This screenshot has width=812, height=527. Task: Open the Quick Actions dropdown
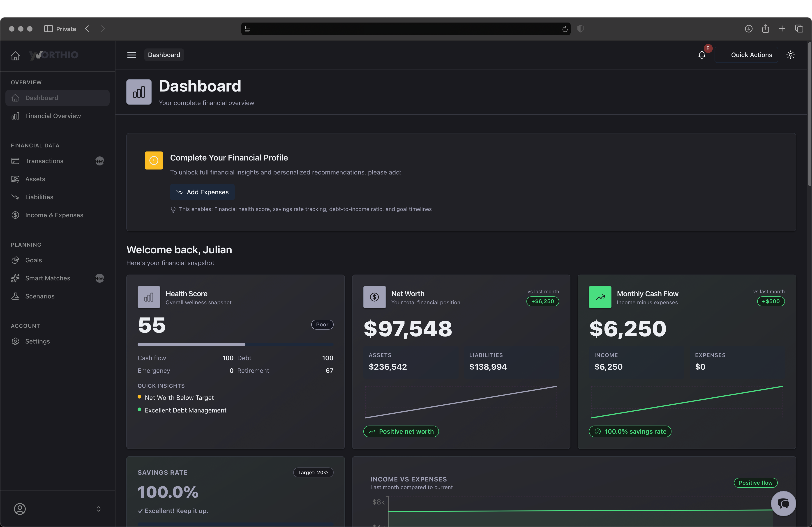(x=747, y=55)
